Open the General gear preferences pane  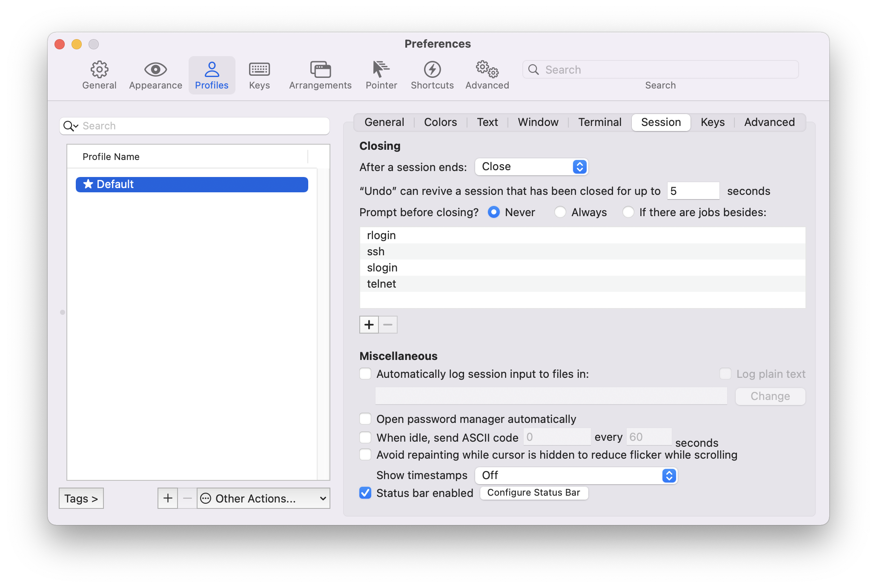click(99, 75)
